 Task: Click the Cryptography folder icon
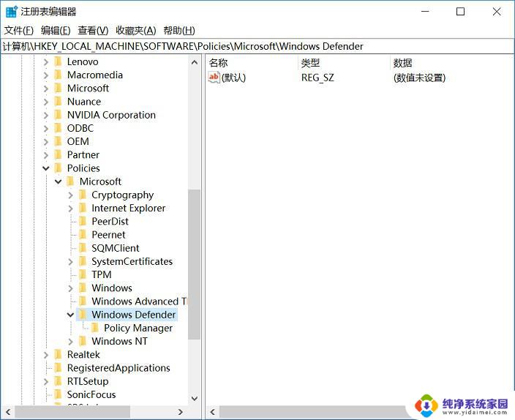(83, 195)
